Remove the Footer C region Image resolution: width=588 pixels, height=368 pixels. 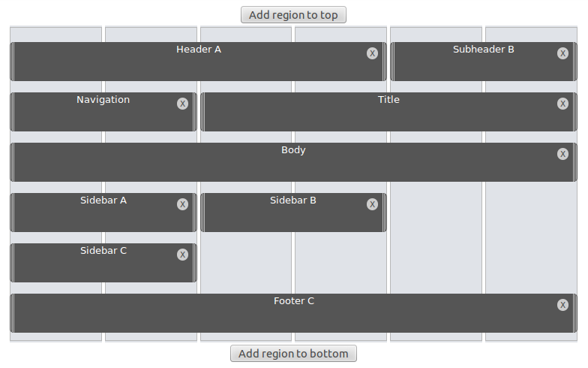click(x=562, y=305)
